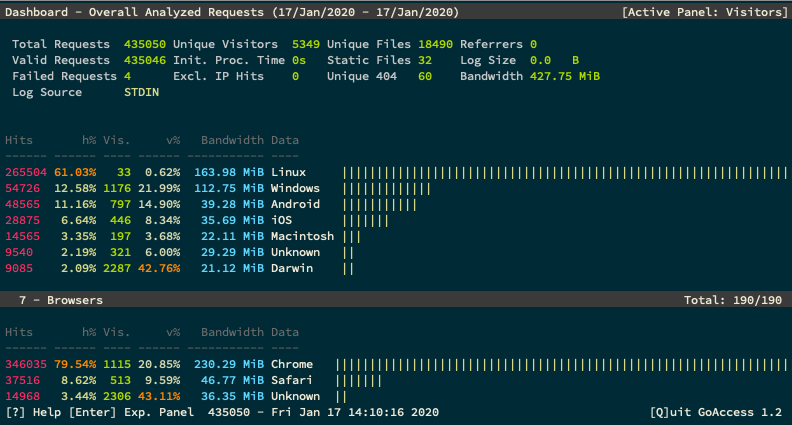This screenshot has width=792, height=425.
Task: Click the Bandwidth column header in Browsers panel
Action: click(x=232, y=332)
